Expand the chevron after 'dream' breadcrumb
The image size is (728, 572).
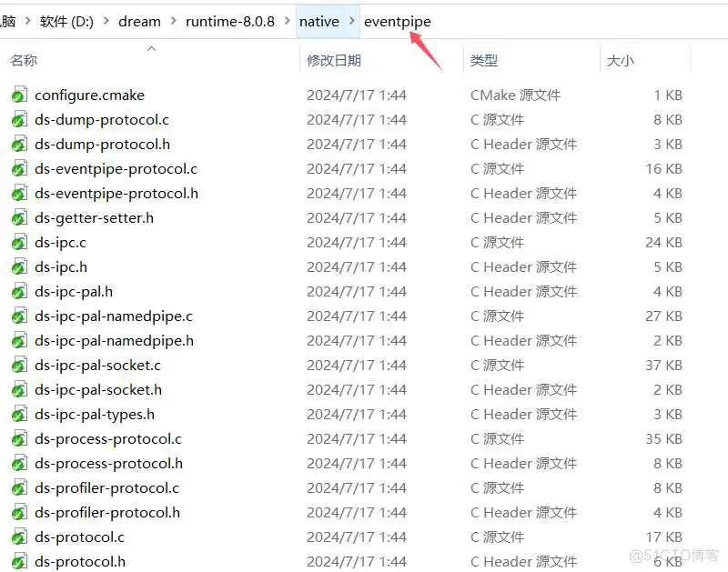click(173, 21)
